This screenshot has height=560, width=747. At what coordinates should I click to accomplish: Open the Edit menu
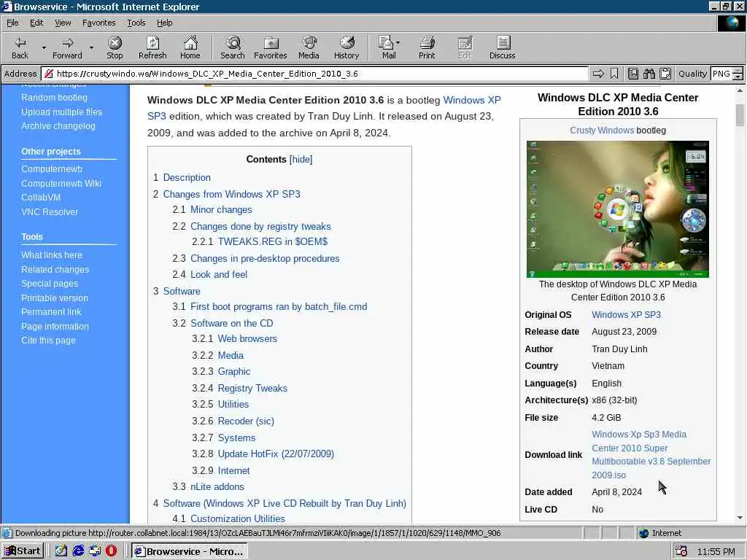point(36,23)
